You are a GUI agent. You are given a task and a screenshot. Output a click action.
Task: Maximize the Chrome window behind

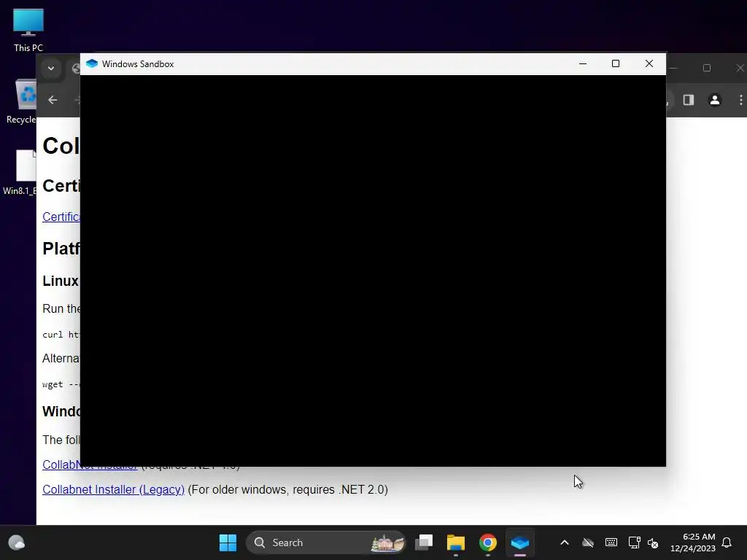707,68
